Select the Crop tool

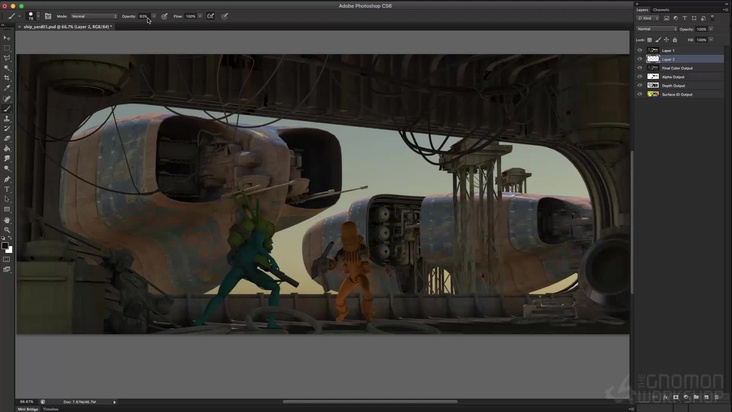pyautogui.click(x=7, y=78)
